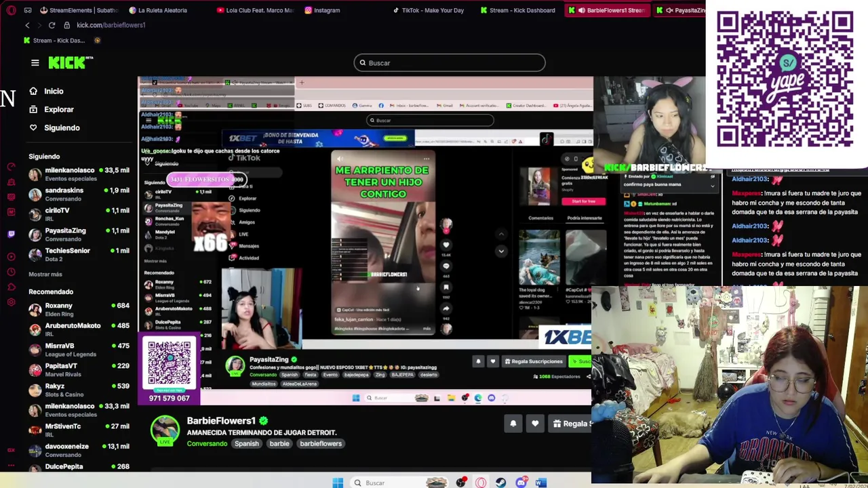
Task: Open AruberutoMakoto recommended channel
Action: (79, 329)
